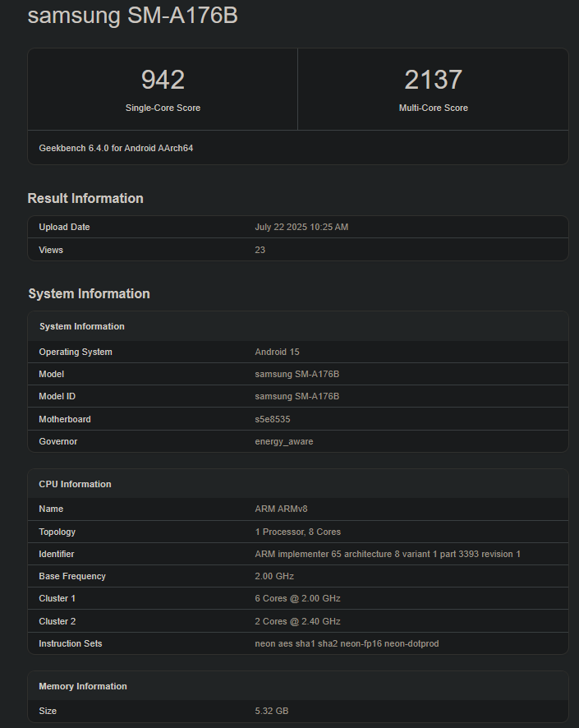This screenshot has width=579, height=728.
Task: Click the CPU name ARM ARMv8
Action: [281, 509]
